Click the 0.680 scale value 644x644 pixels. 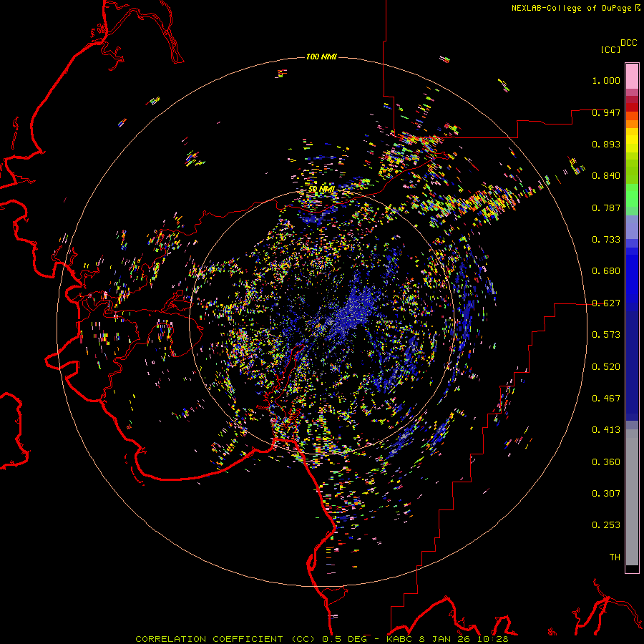pos(606,271)
